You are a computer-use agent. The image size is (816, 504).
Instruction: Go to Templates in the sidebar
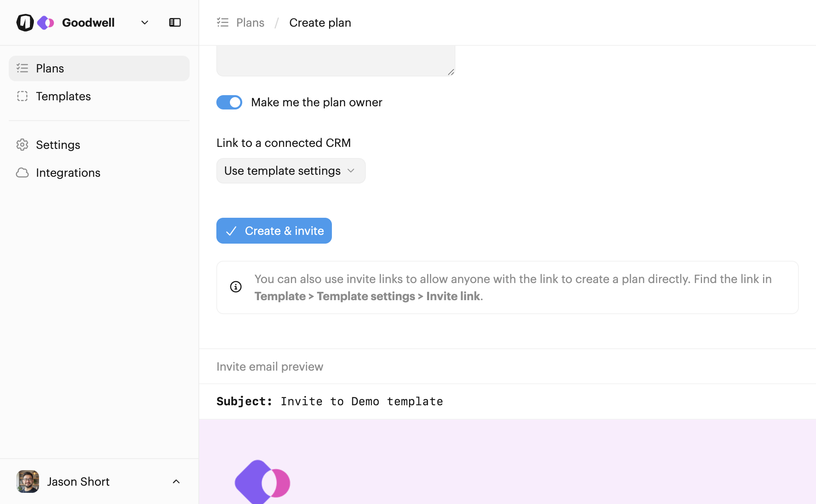[x=64, y=96]
